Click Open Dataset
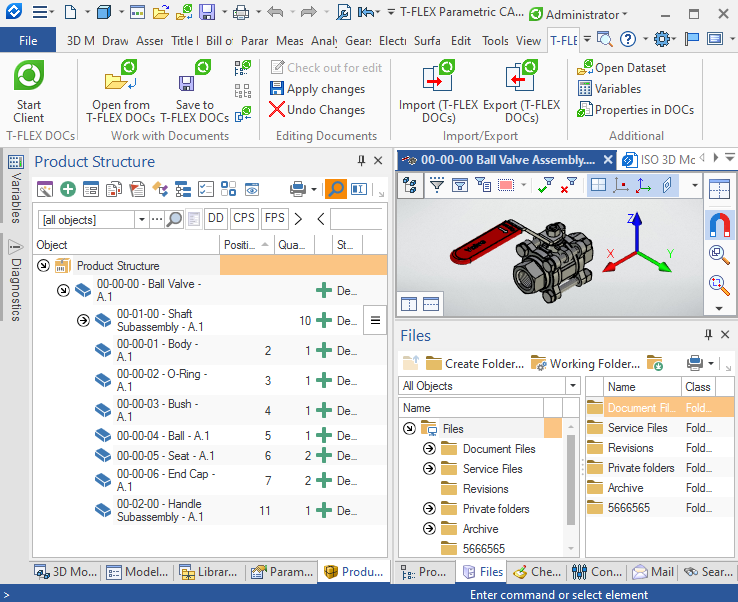The width and height of the screenshot is (738, 602). (621, 68)
